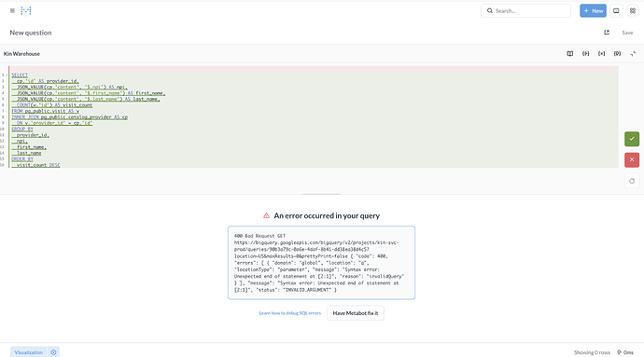
Task: Click the 'INNER JOIN pg_public.catalog_provider AS cp' line
Action: point(69,117)
